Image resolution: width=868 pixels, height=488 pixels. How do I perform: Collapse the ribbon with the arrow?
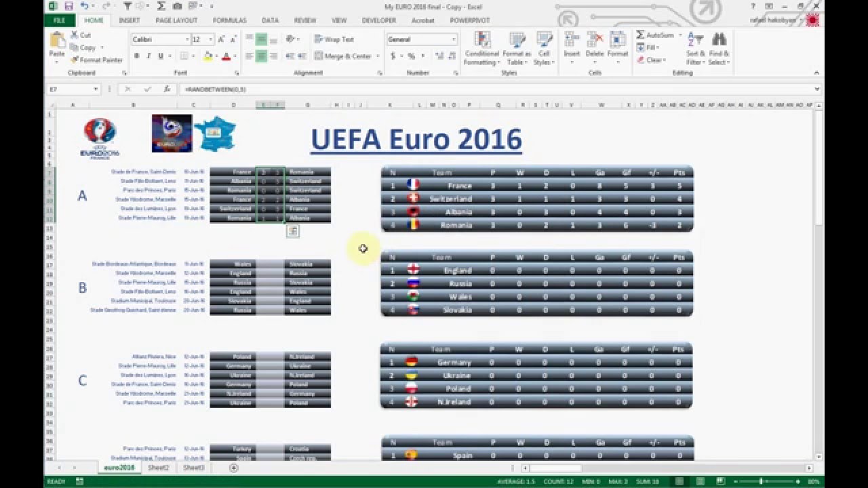818,73
